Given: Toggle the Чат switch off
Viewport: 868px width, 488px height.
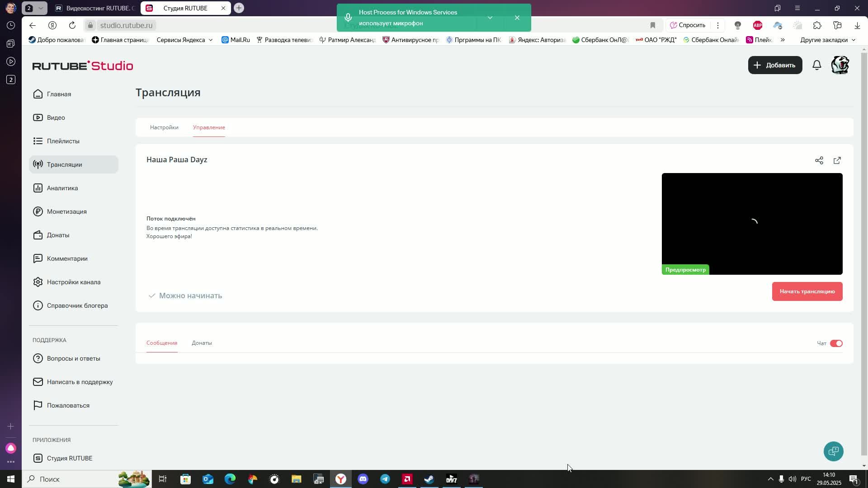Looking at the screenshot, I should [x=836, y=343].
